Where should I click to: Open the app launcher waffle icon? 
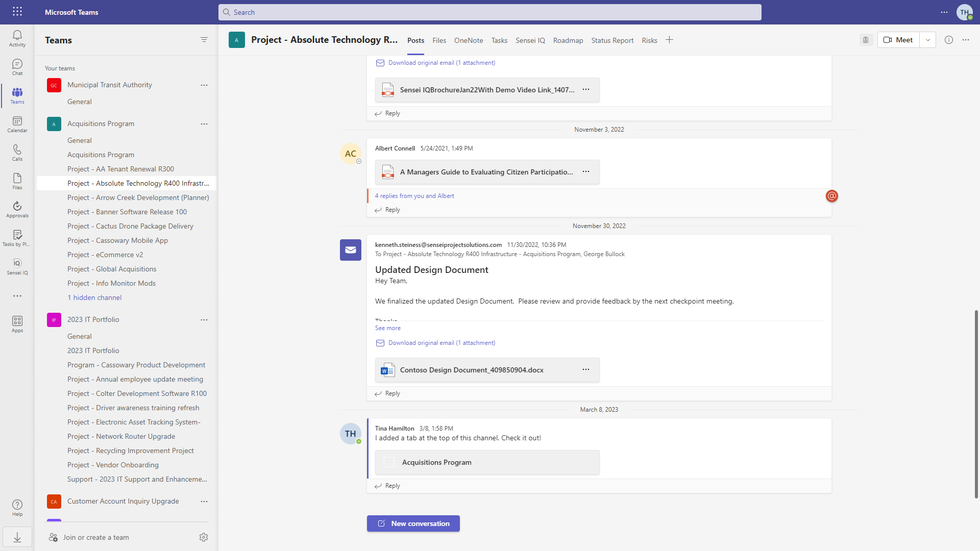17,12
